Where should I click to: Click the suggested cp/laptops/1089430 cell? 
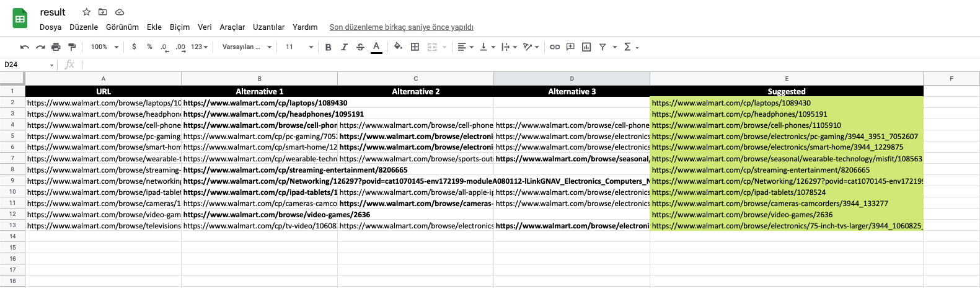[x=787, y=103]
